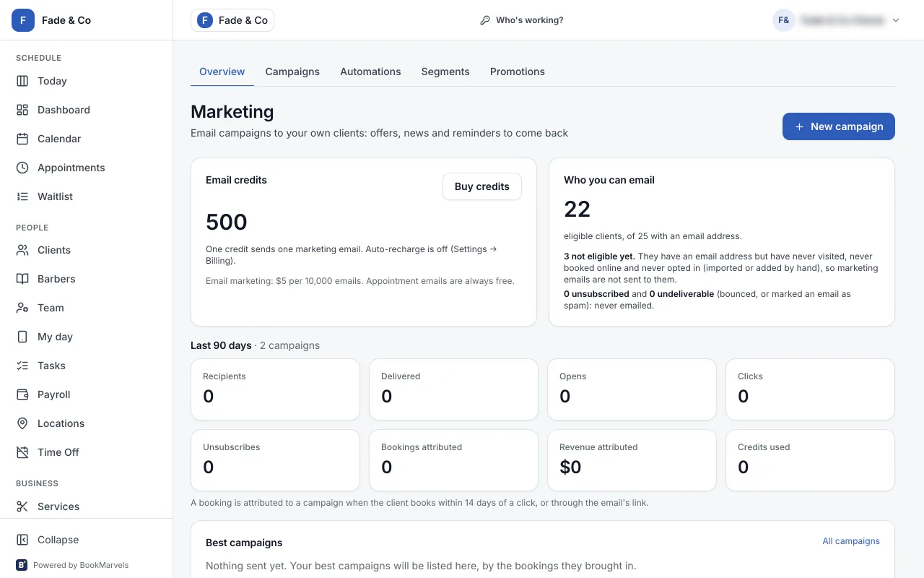This screenshot has height=578, width=924.
Task: Click the Marketing page heading
Action: (x=232, y=111)
